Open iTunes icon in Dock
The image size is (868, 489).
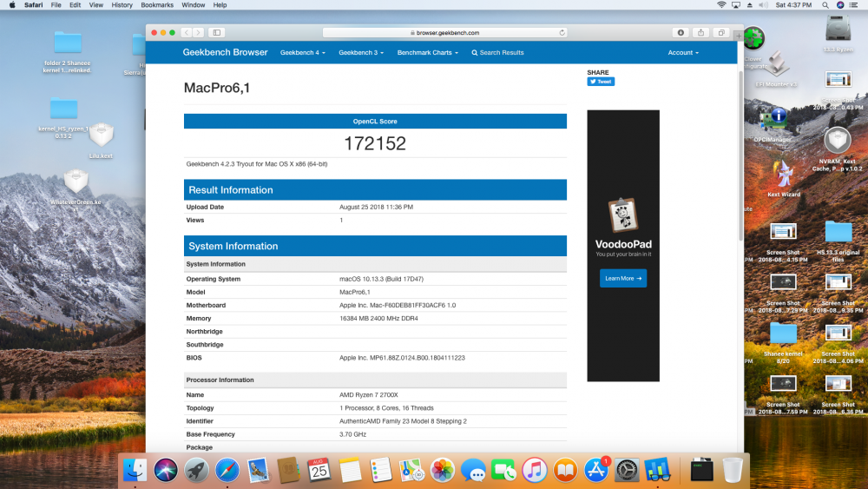[x=534, y=470]
